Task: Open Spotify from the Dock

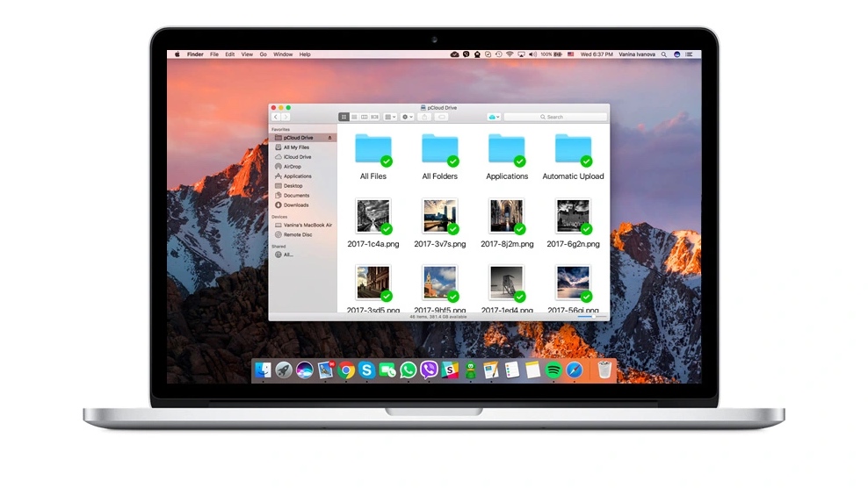Action: point(553,370)
